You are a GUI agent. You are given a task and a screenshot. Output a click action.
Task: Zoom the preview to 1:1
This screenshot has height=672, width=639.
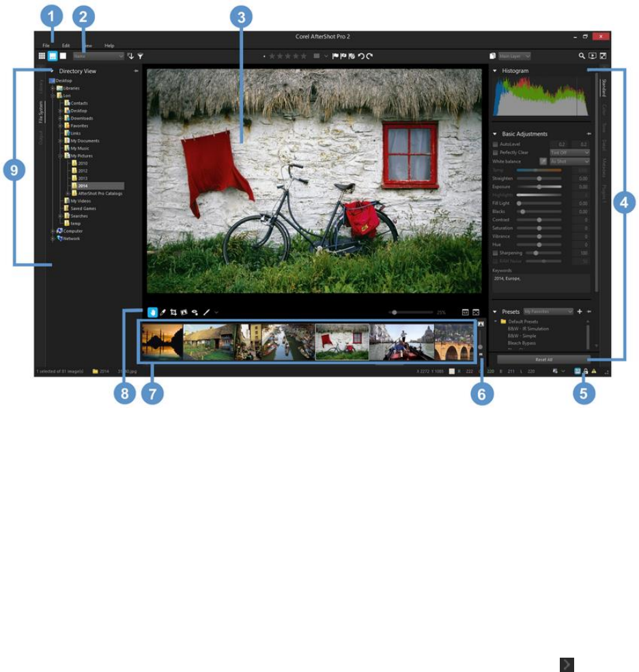pyautogui.click(x=466, y=312)
